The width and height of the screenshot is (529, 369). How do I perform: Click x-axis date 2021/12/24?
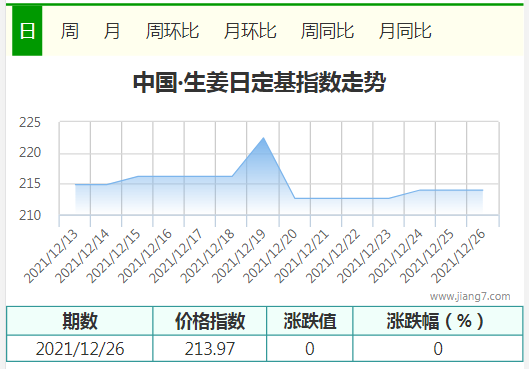click(x=395, y=256)
